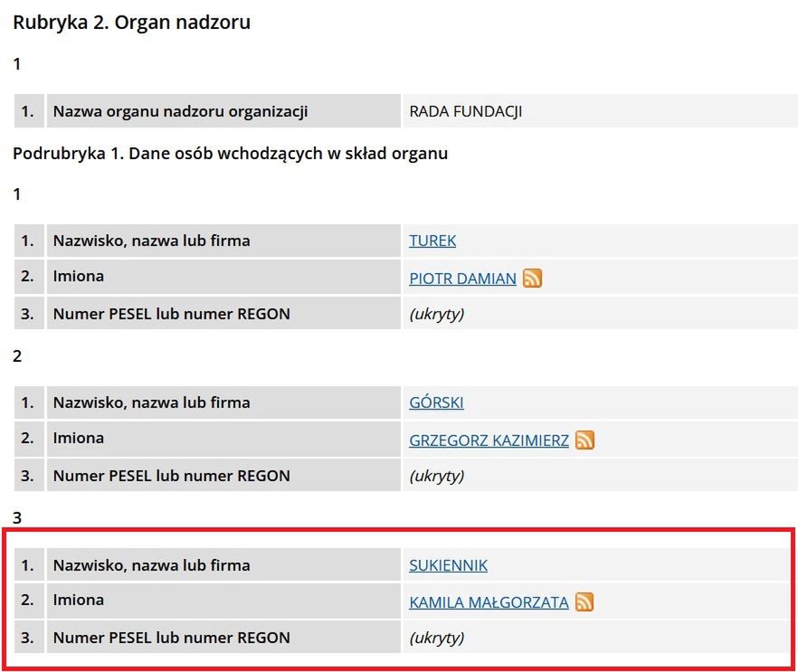Click the RSS icon next to GRZEGORZ KAZIMIERZ
The image size is (798, 672).
(585, 440)
